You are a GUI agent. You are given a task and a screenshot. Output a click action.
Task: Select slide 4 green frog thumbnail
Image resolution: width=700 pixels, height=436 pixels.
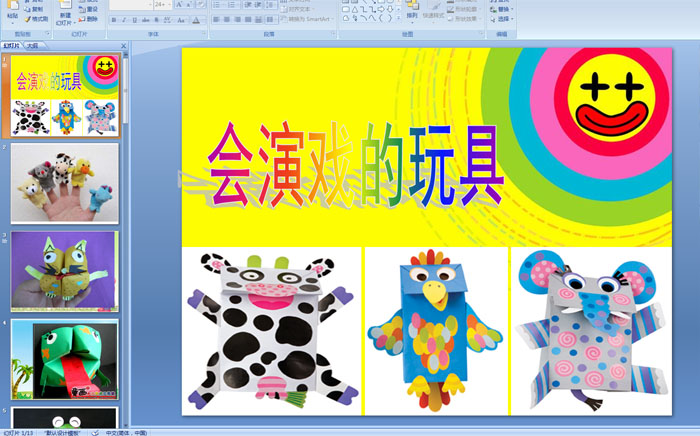click(65, 359)
